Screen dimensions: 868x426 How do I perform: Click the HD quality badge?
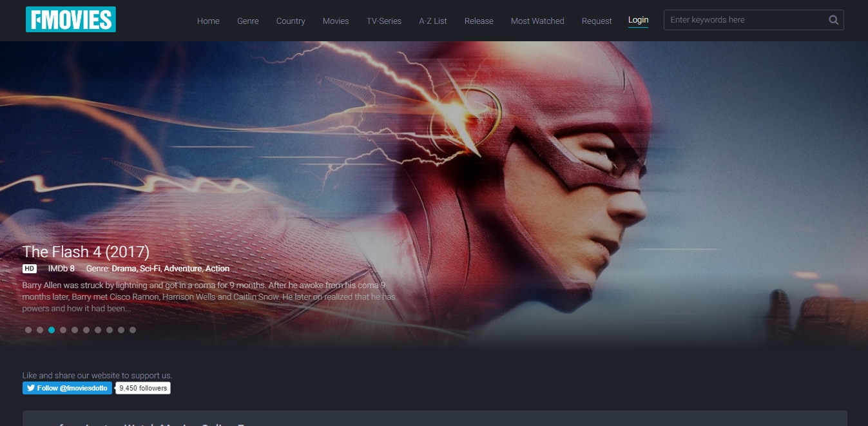[30, 269]
